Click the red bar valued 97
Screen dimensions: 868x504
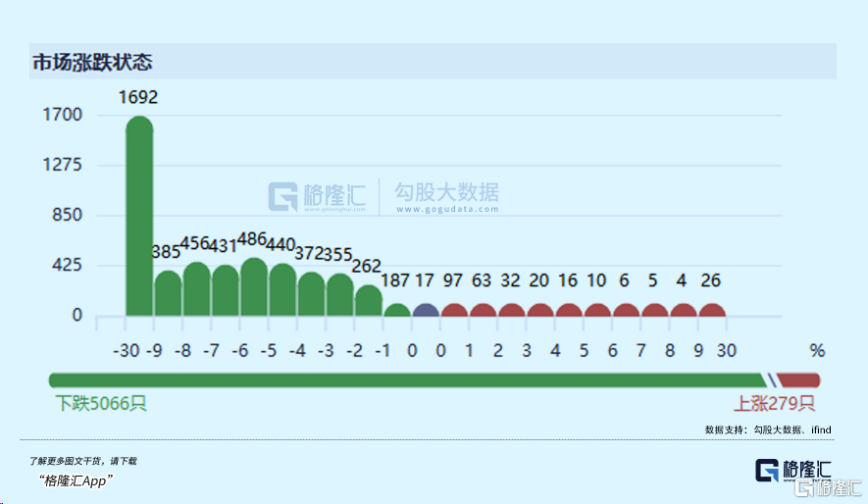455,310
